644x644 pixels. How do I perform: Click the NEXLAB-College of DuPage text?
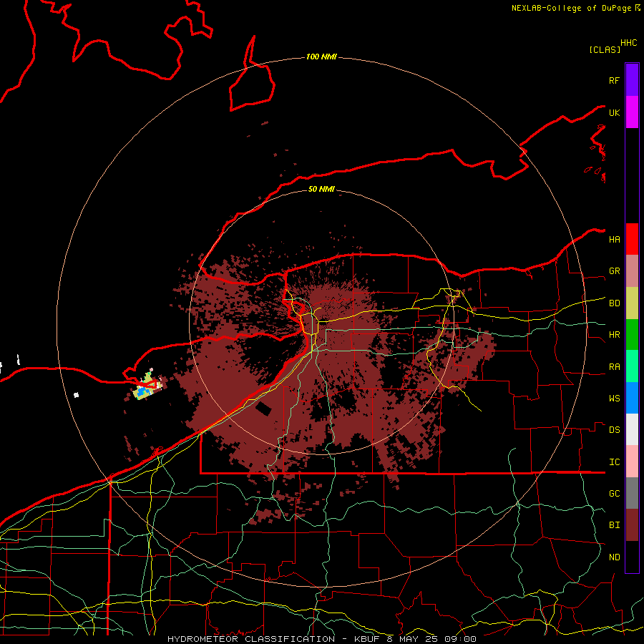(572, 8)
